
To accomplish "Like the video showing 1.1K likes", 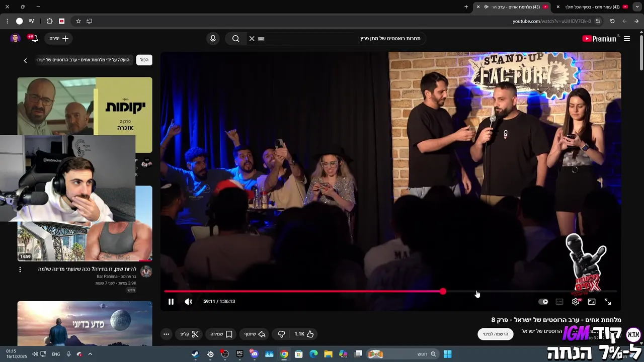I will (x=304, y=334).
